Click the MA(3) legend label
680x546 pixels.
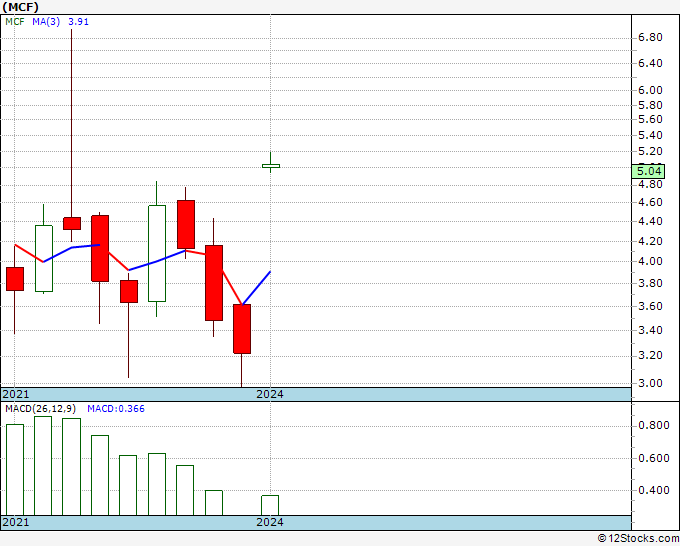pyautogui.click(x=46, y=21)
